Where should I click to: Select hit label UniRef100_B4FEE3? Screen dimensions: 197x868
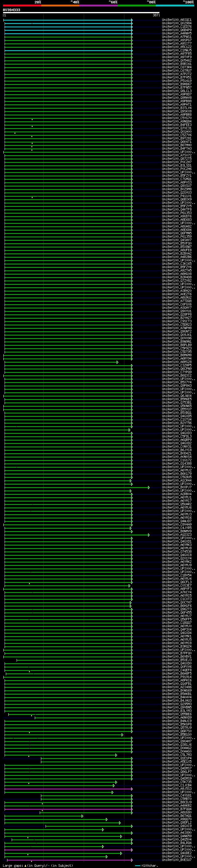point(177,125)
